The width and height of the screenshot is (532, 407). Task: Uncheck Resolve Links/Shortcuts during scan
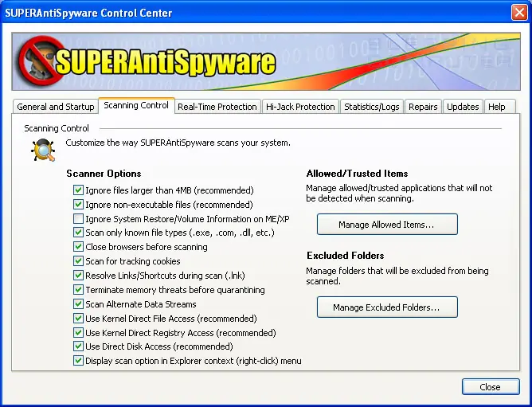tap(78, 276)
